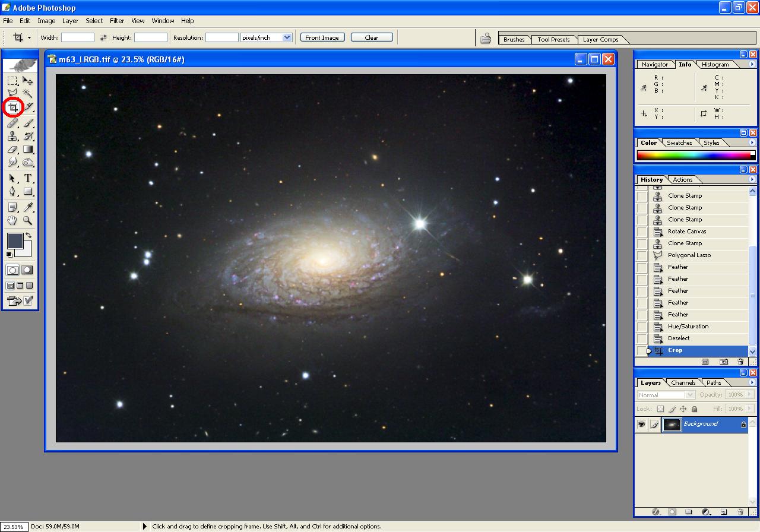Switch to the Channels tab
Viewport: 760px width, 532px height.
pos(683,383)
